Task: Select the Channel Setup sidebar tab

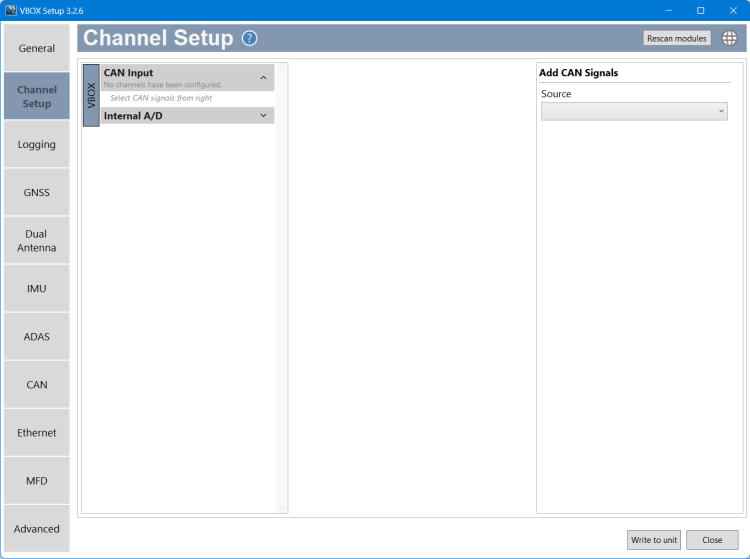Action: point(37,96)
